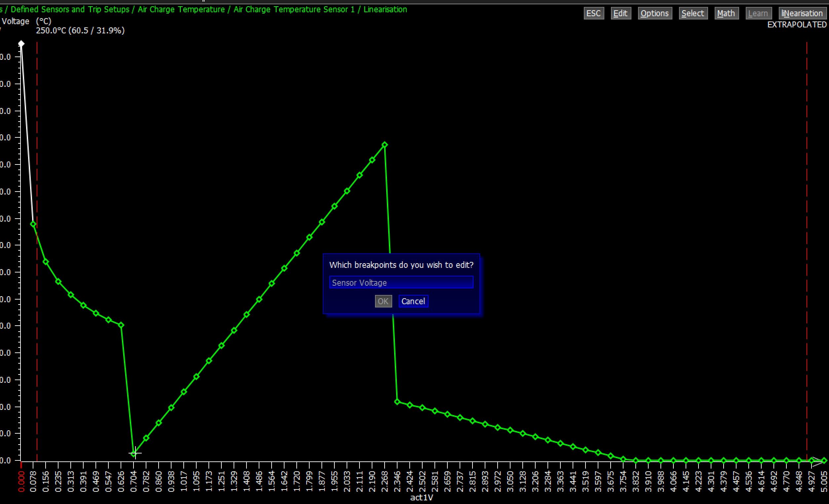The height and width of the screenshot is (504, 829).
Task: Open the Sensor Voltage breakpoints selector
Action: click(x=401, y=282)
